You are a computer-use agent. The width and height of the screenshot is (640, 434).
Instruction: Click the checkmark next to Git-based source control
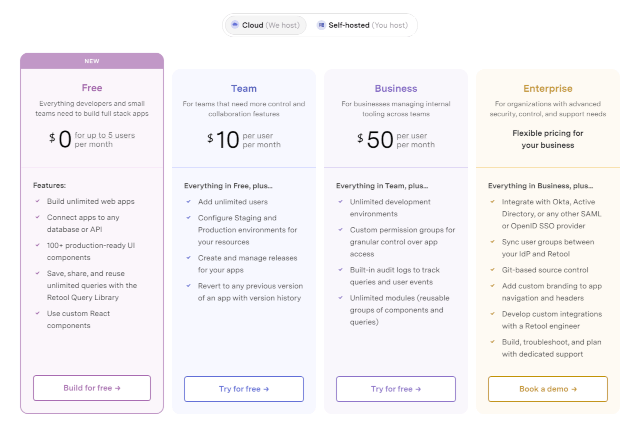(x=493, y=269)
